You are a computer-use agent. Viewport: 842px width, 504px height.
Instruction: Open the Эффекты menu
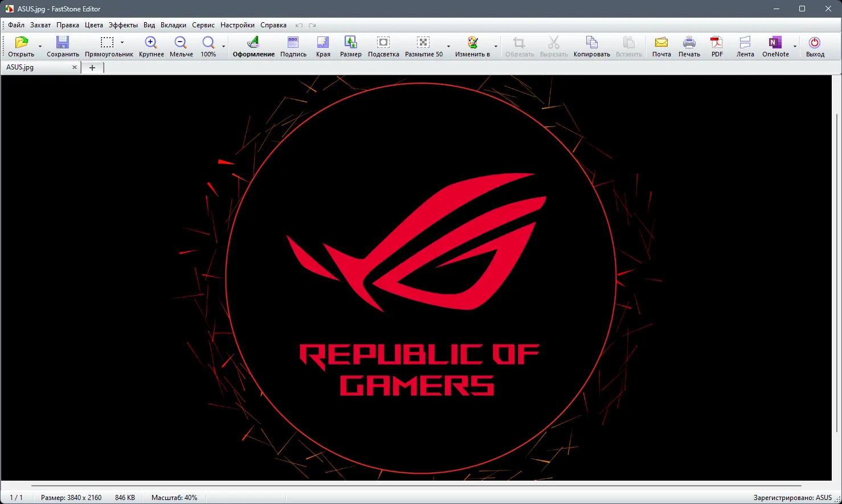pos(123,25)
